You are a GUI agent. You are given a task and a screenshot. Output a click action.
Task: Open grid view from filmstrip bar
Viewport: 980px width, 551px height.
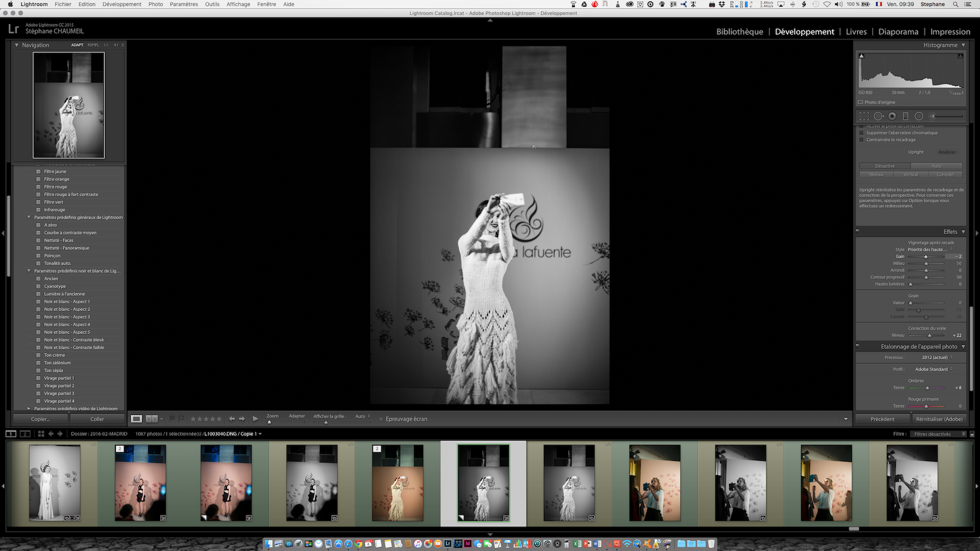pos(41,433)
